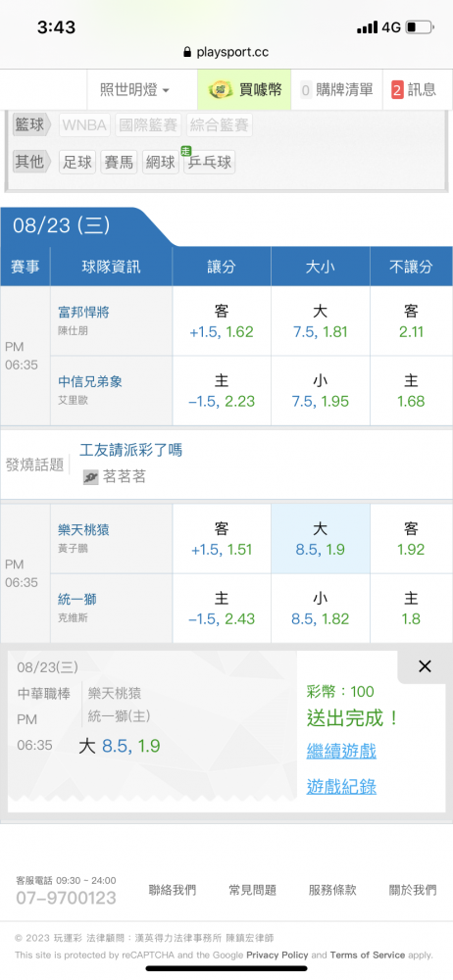The image size is (453, 980).
Task: Pick 統一獅 小 8.5, 1.82 option
Action: tap(321, 609)
